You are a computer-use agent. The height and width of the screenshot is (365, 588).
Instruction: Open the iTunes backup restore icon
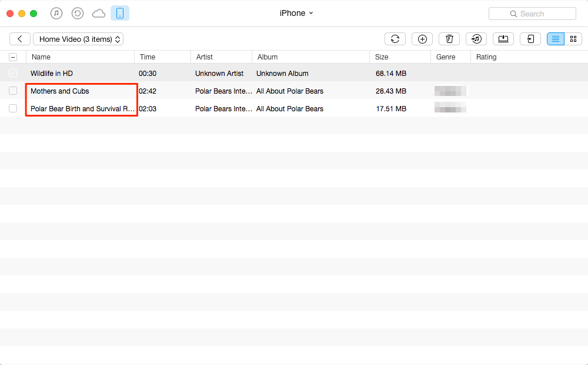[78, 14]
